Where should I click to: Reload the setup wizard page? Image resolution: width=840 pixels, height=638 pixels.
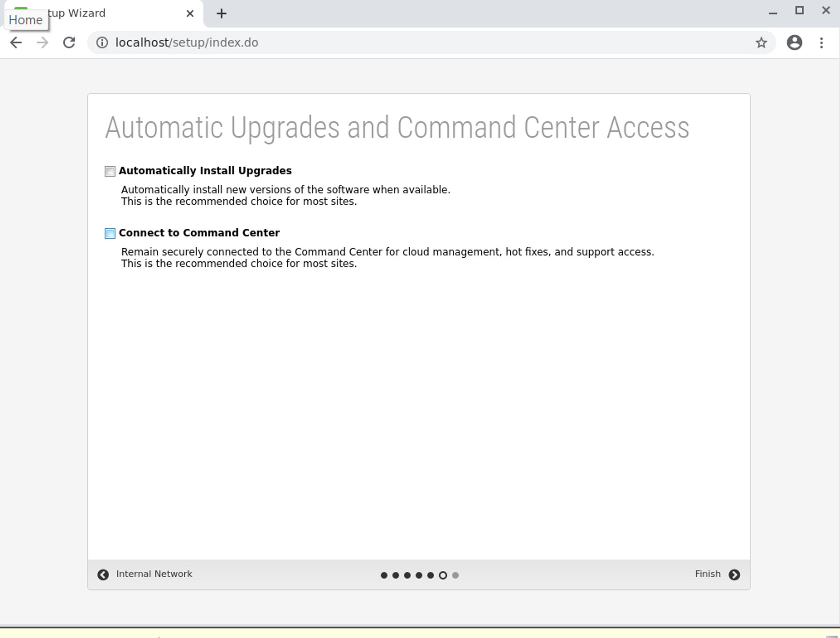click(x=69, y=42)
